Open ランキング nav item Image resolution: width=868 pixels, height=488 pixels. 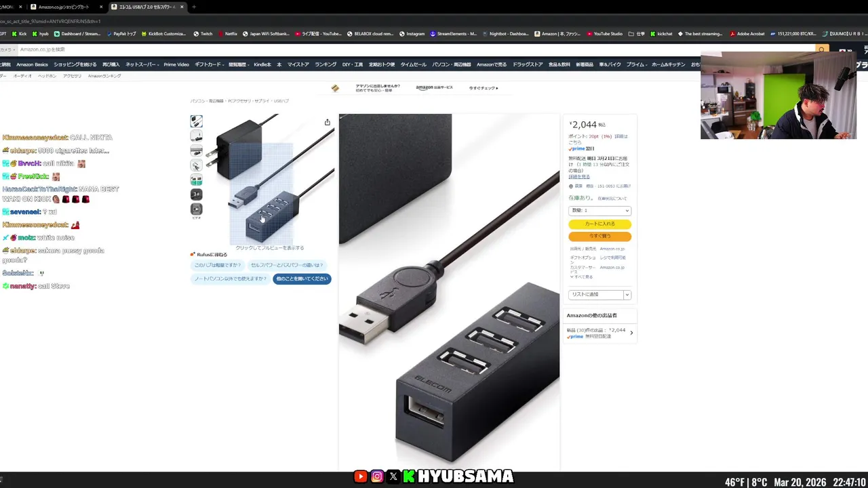click(325, 64)
